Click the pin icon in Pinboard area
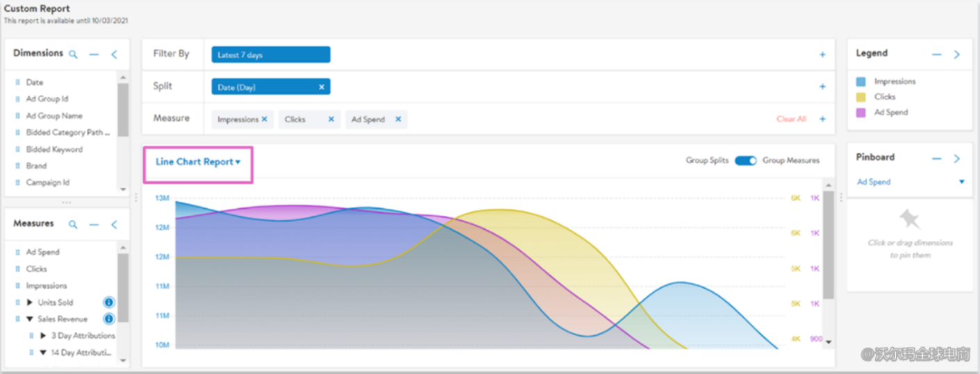The width and height of the screenshot is (980, 374). pos(909,220)
